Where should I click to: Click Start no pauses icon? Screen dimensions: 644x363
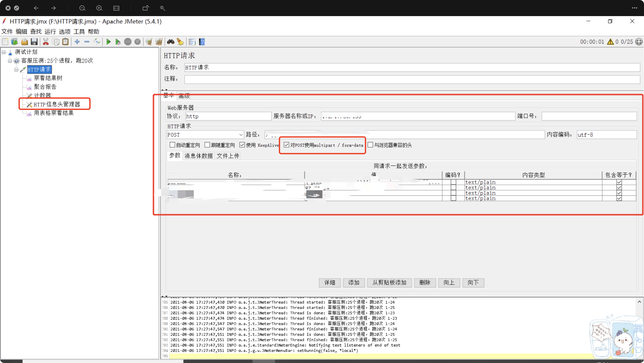click(x=118, y=42)
